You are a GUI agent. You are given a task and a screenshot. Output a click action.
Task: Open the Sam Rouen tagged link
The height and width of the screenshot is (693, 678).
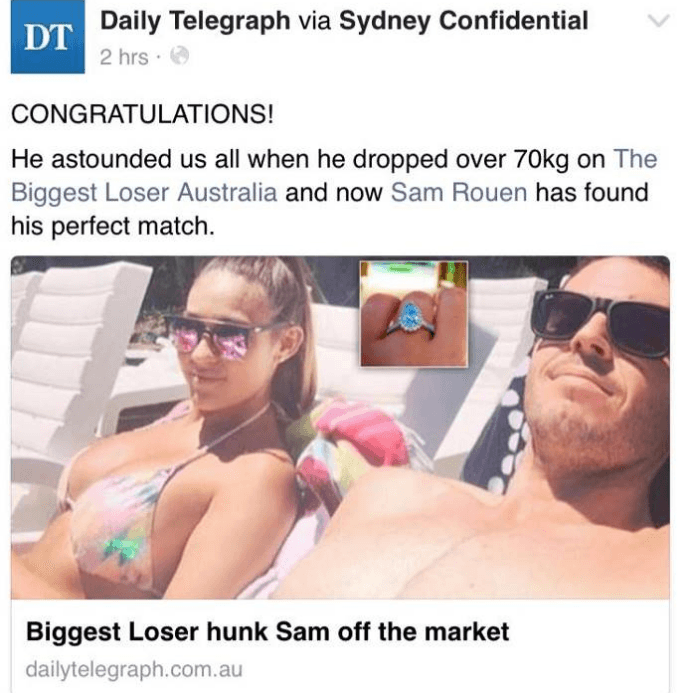[x=459, y=192]
